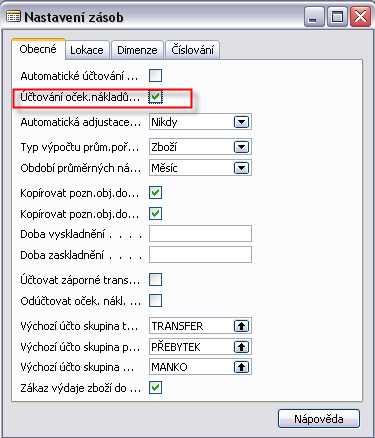
Task: Select the Obecné tab
Action: coord(38,49)
